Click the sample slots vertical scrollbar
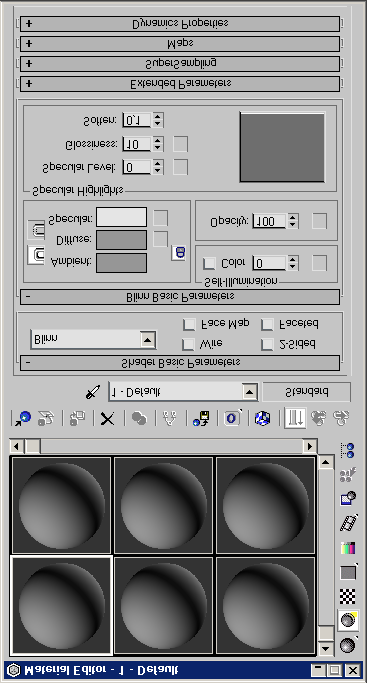The height and width of the screenshot is (683, 367). tap(326, 555)
